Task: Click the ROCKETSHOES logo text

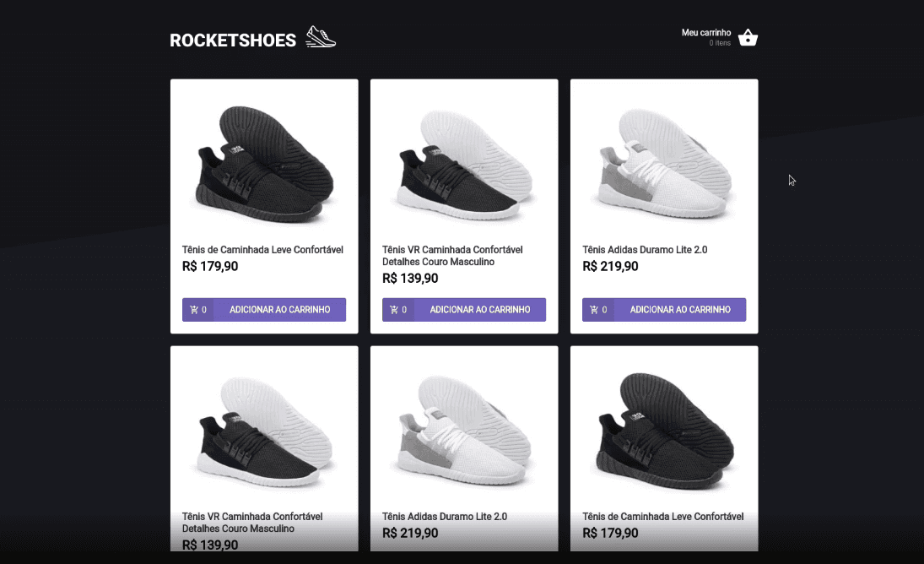Action: (x=233, y=41)
